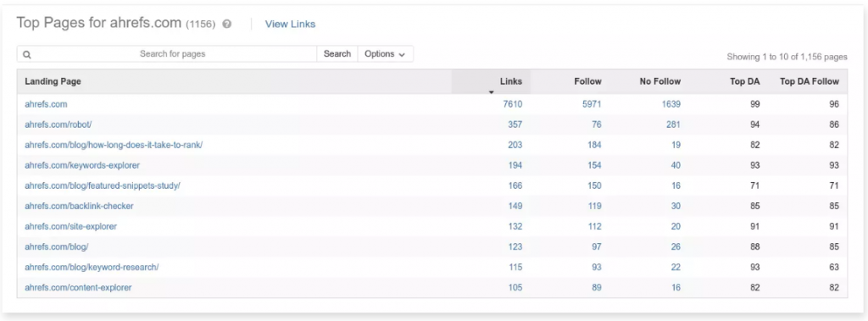This screenshot has height=321, width=868.
Task: Click the 150 follow count
Action: click(x=594, y=185)
